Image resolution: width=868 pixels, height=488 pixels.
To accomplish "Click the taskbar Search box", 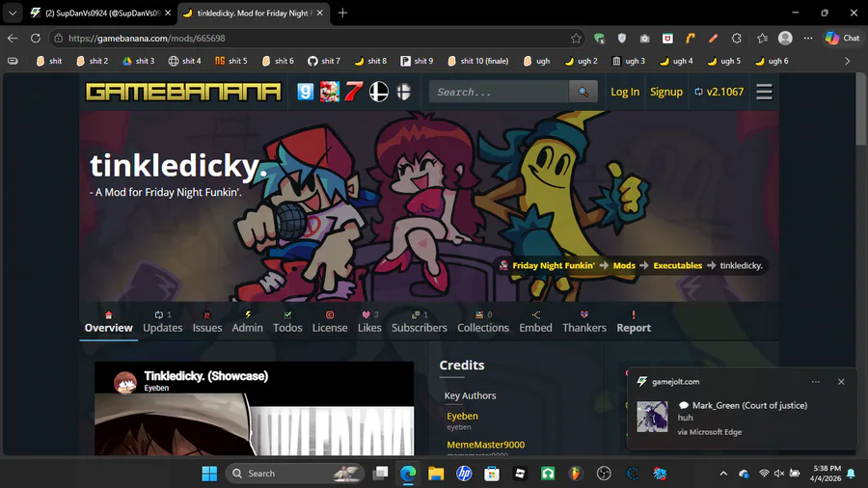I will pos(295,474).
